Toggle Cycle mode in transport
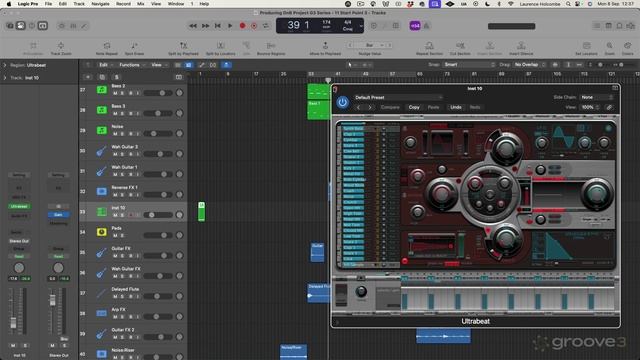The height and width of the screenshot is (360, 640). [x=266, y=26]
